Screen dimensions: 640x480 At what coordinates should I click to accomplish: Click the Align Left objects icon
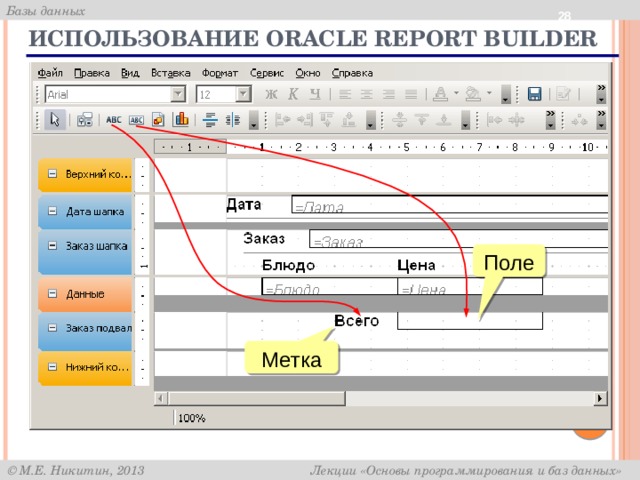coord(282,120)
